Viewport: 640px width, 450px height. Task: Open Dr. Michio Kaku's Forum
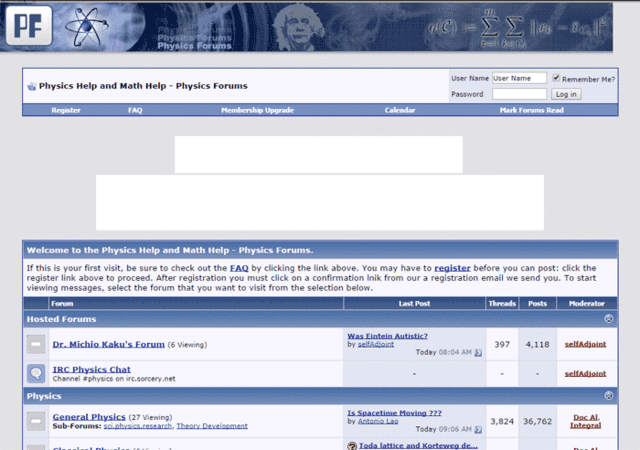109,344
